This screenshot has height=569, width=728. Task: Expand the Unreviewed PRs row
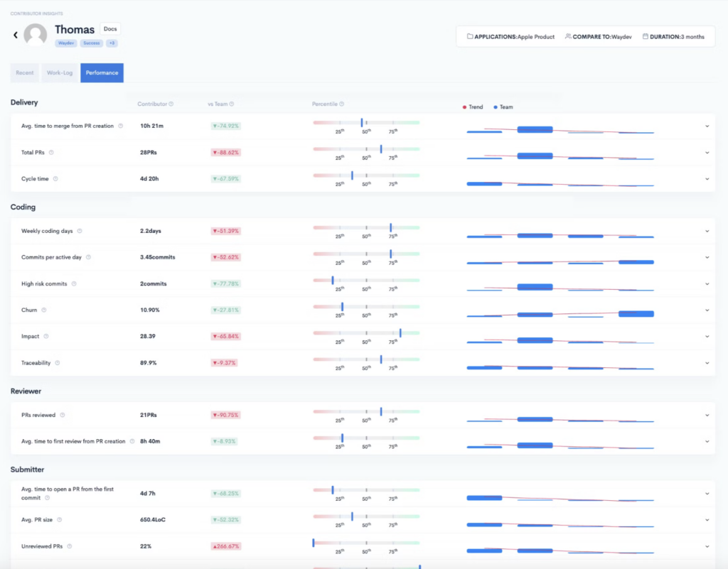[707, 546]
